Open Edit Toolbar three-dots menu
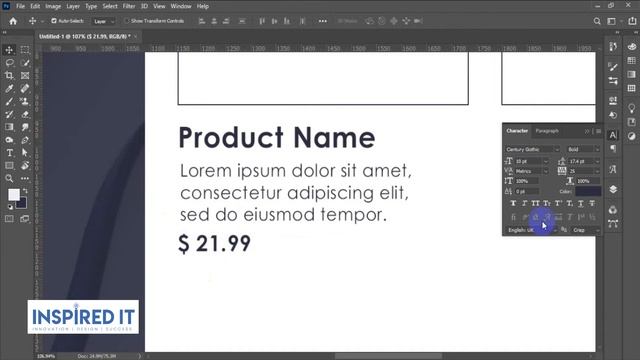Image resolution: width=640 pixels, height=360 pixels. (x=25, y=178)
